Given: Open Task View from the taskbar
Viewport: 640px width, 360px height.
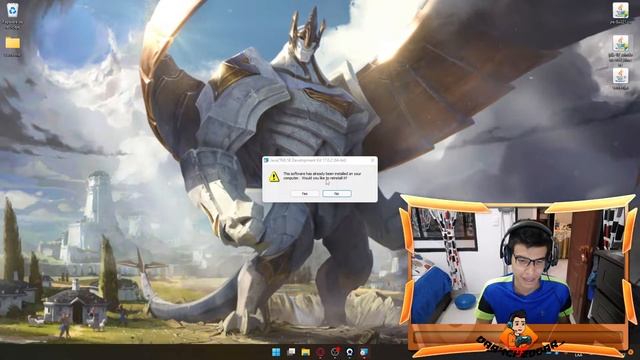Looking at the screenshot, I should click(291, 352).
